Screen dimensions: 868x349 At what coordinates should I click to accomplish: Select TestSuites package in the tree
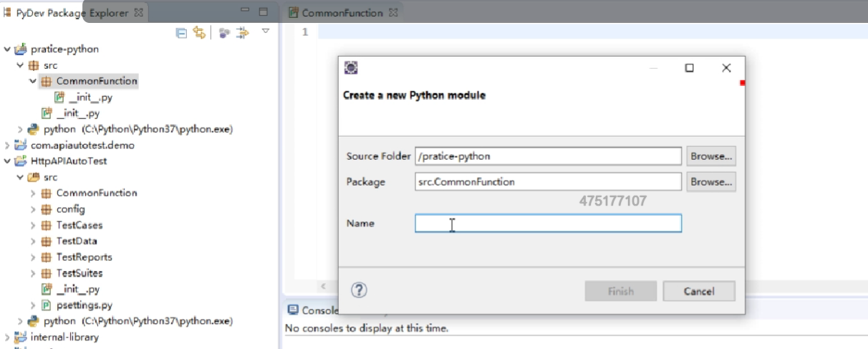point(79,273)
